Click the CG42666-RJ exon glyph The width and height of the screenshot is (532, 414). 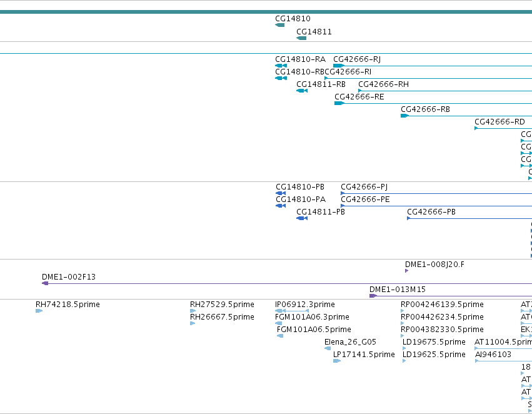[x=338, y=66]
